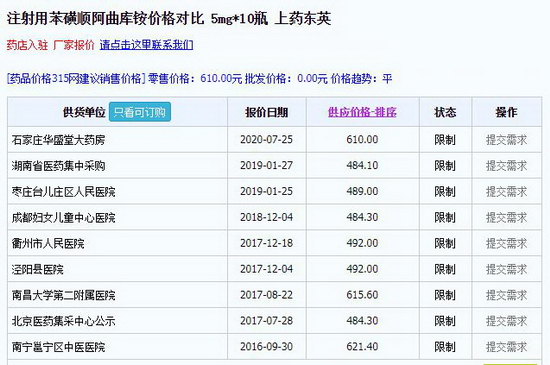The image size is (550, 365).
Task: Click 提交需求 for 北京医药集采中心公示
Action: pos(506,321)
